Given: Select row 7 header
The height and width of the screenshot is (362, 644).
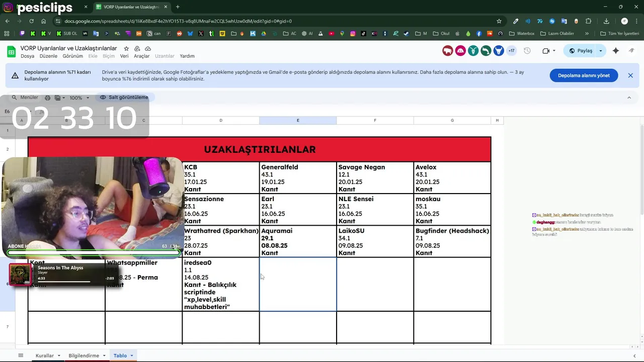Looking at the screenshot, I should 7,327.
